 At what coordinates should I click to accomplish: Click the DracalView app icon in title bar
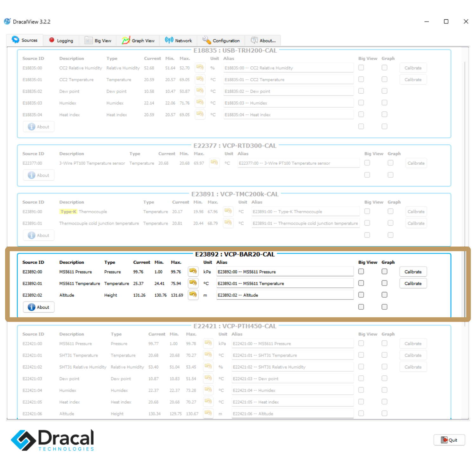[x=7, y=21]
